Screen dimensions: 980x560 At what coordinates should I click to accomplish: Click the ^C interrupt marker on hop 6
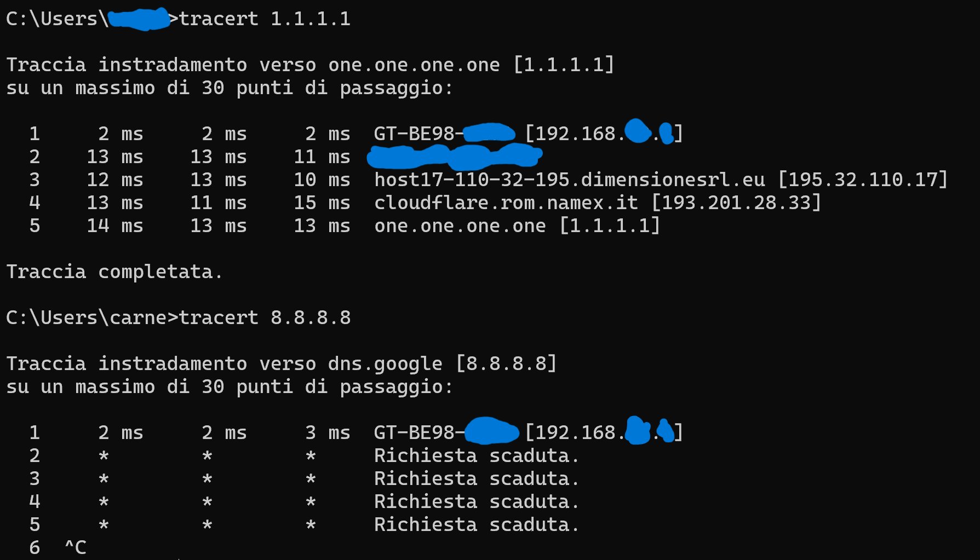76,548
